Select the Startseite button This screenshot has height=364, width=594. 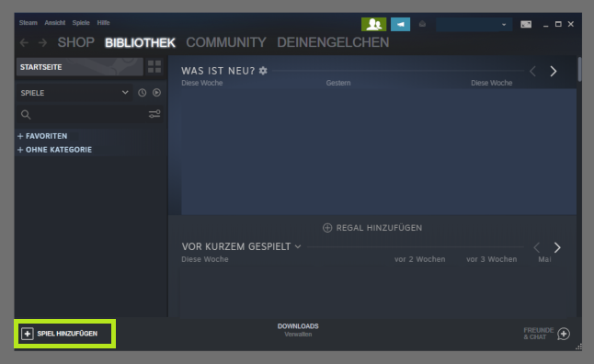pyautogui.click(x=80, y=67)
